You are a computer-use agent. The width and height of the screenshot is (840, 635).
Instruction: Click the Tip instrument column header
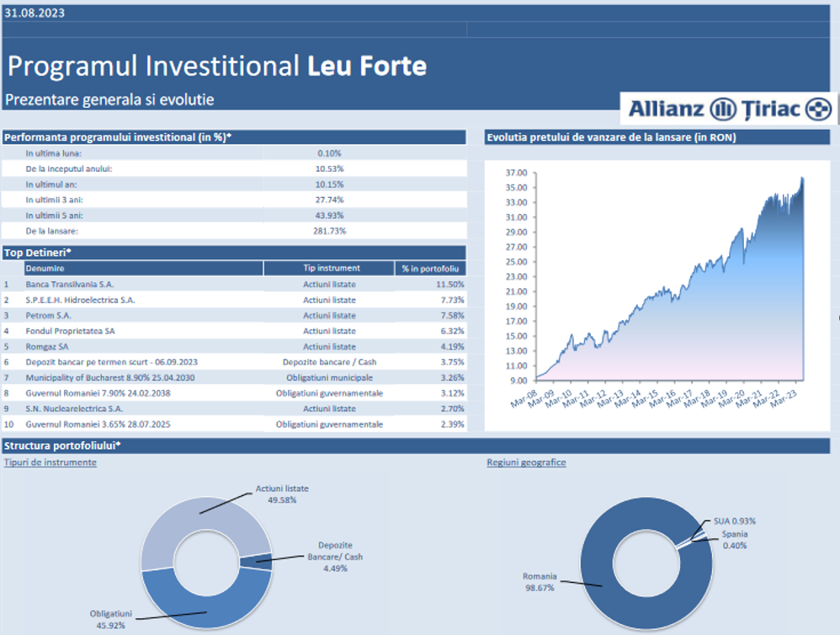click(329, 268)
